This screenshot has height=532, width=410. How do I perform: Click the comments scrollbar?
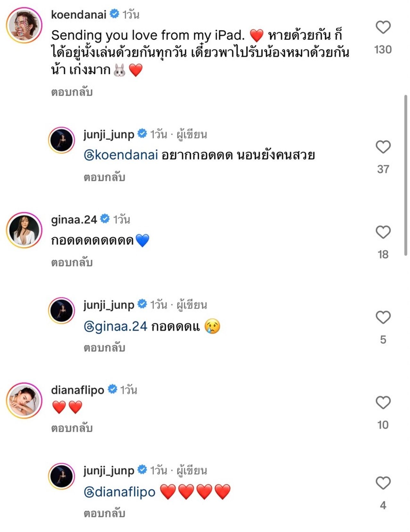(x=406, y=175)
